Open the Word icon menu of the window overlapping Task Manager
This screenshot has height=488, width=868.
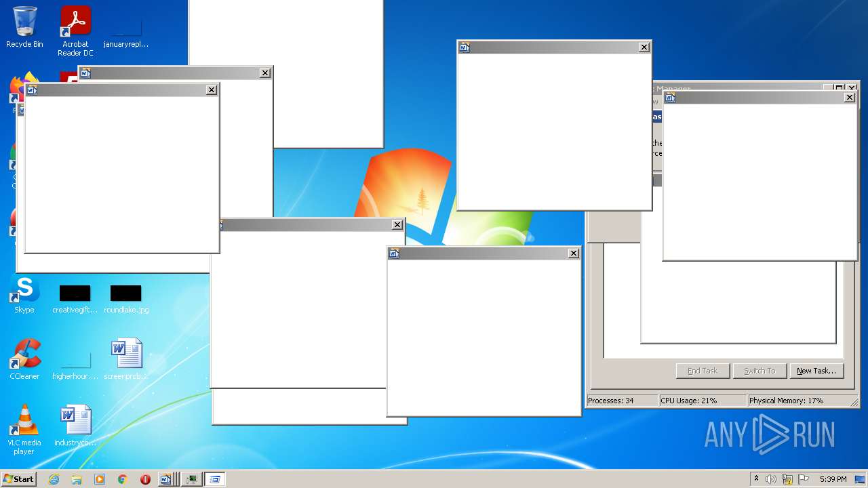(670, 98)
